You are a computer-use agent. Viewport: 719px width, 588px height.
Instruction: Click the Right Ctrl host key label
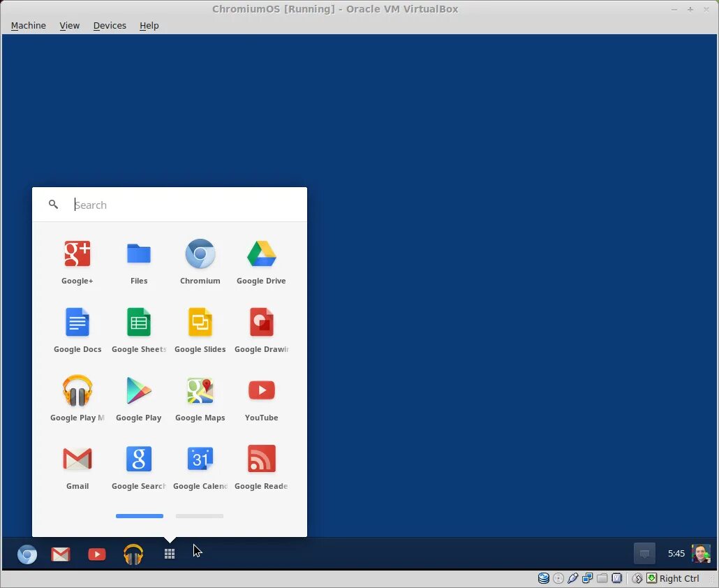pos(679,578)
